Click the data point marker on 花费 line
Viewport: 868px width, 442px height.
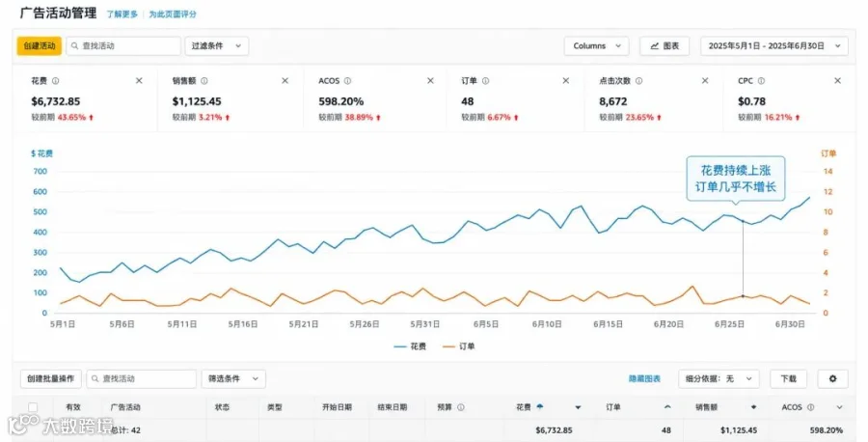(x=743, y=220)
